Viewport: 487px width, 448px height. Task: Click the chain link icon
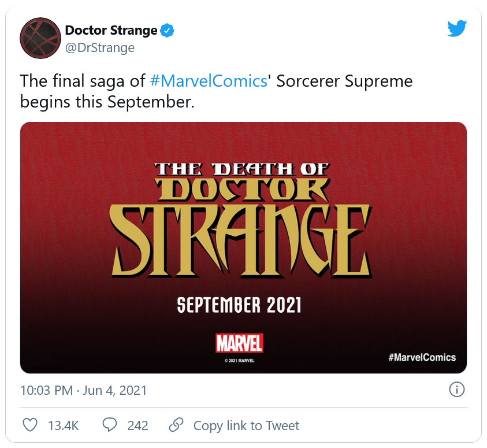click(x=176, y=425)
